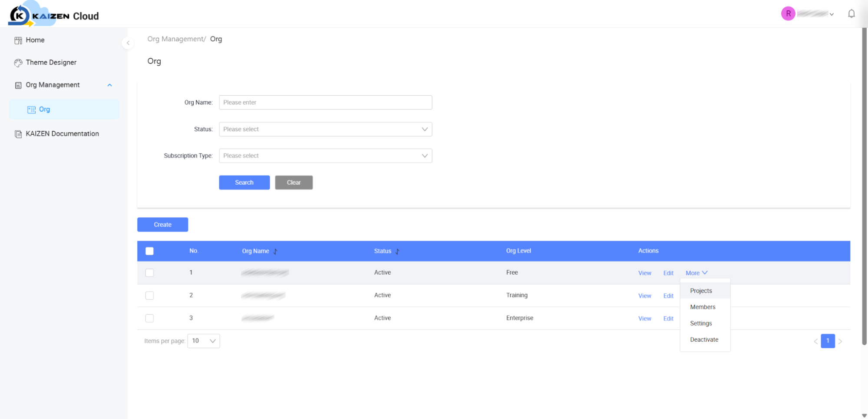Image resolution: width=868 pixels, height=419 pixels.
Task: Check the select-all checkbox in the table header
Action: 149,251
